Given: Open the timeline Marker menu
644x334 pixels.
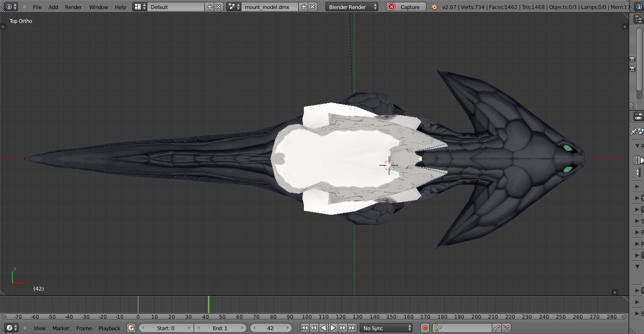Looking at the screenshot, I should 61,328.
